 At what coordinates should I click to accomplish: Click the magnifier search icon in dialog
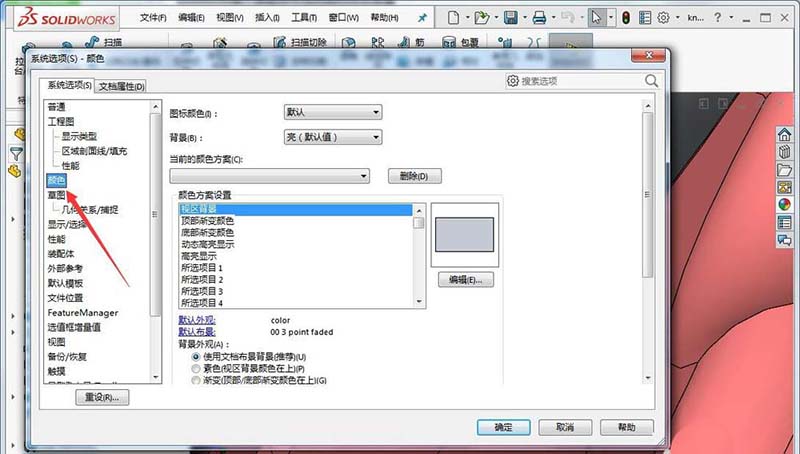point(651,81)
